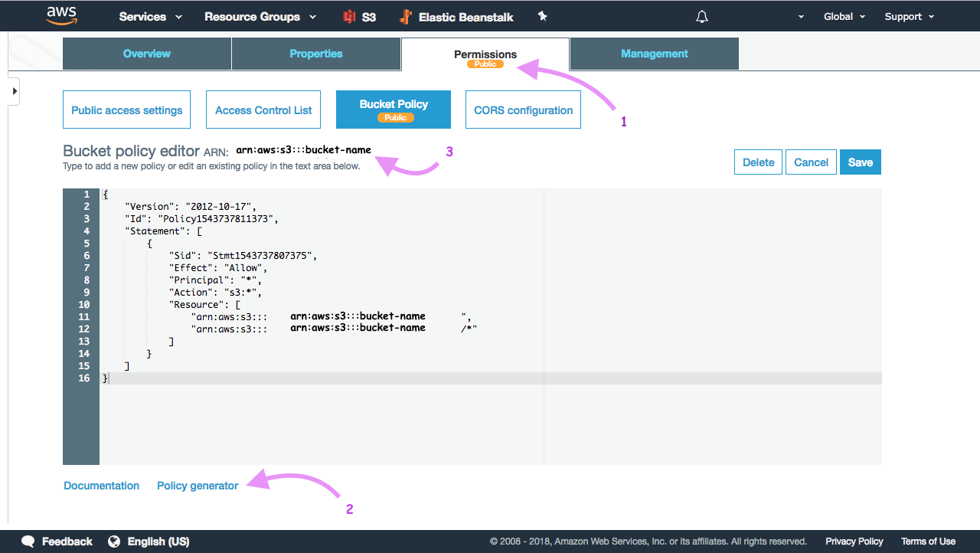Select the Bucket Policy section

click(393, 110)
